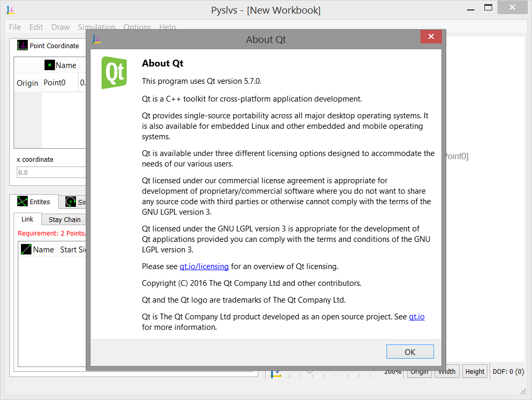532x400 pixels.
Task: Click the Name column header in the link table
Action: coord(38,250)
